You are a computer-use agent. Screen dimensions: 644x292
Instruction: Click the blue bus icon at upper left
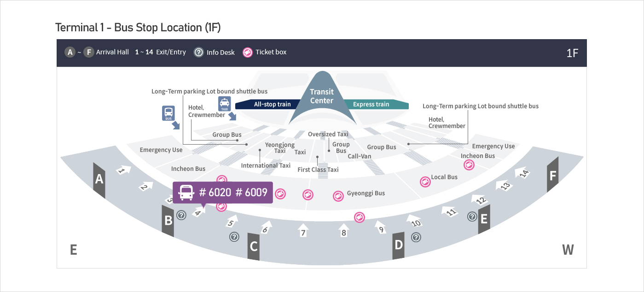[x=168, y=113]
